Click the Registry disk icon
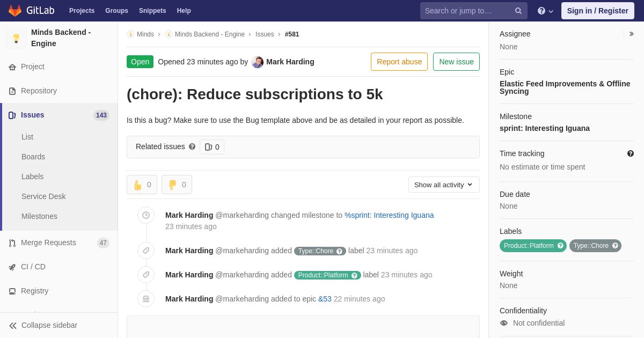Image resolution: width=644 pixels, height=338 pixels. 12,291
